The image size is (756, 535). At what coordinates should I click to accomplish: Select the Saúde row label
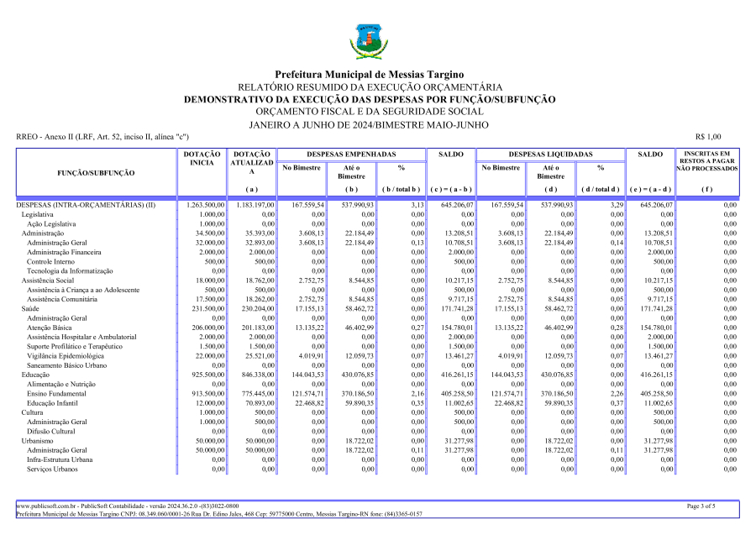tap(32, 310)
